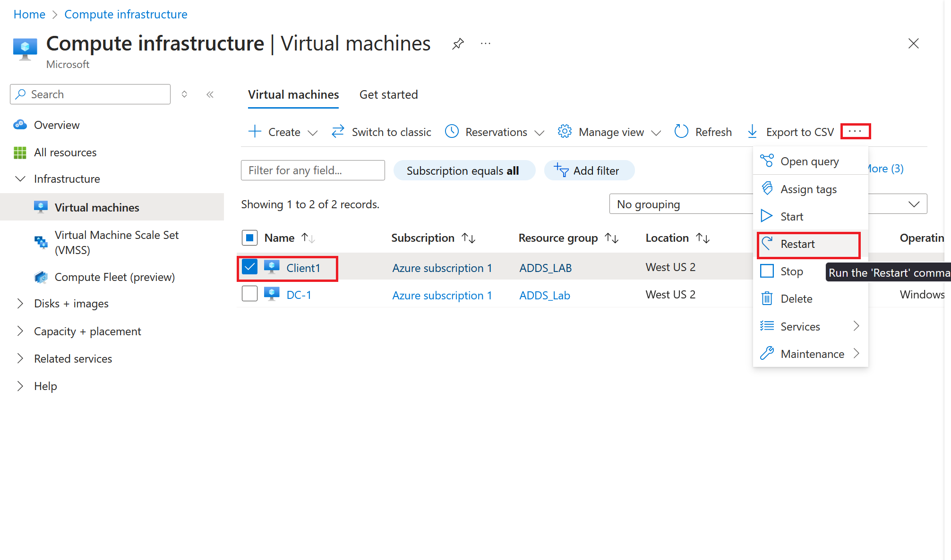
Task: Expand the Help section
Action: pos(20,386)
